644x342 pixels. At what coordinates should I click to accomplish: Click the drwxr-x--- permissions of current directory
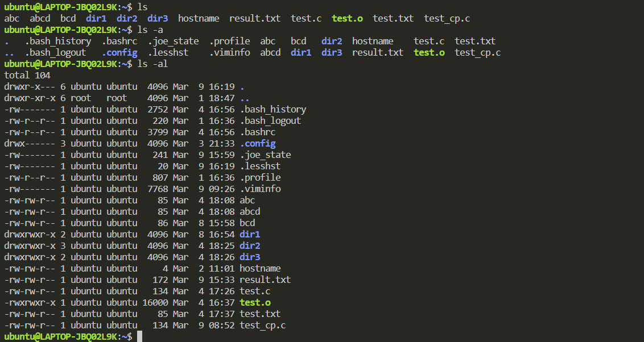click(x=30, y=87)
